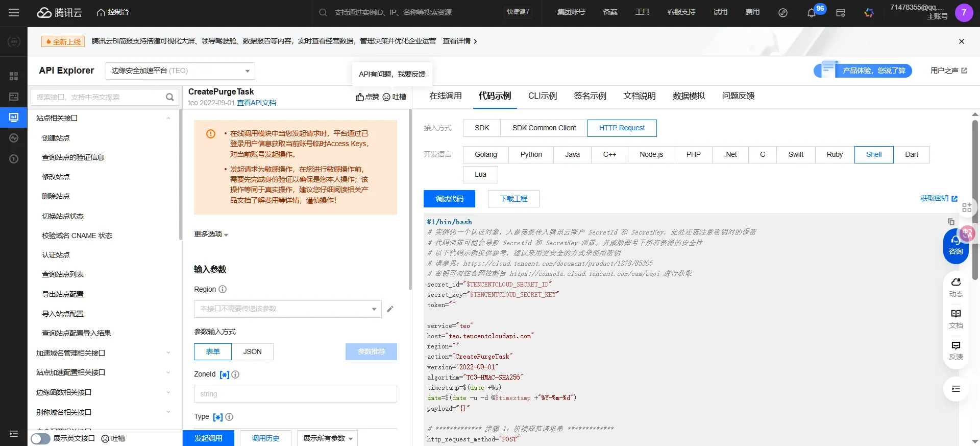Click the ZoneId string input field

[x=296, y=394]
